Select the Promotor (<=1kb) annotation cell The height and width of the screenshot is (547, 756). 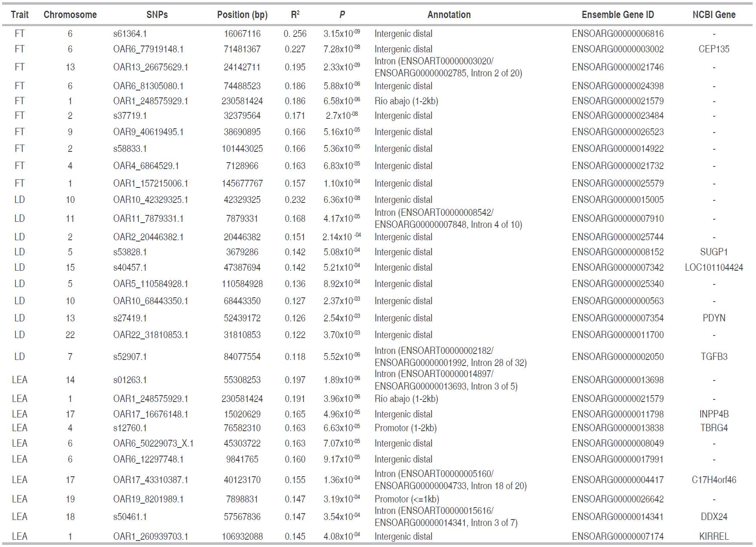pyautogui.click(x=407, y=499)
